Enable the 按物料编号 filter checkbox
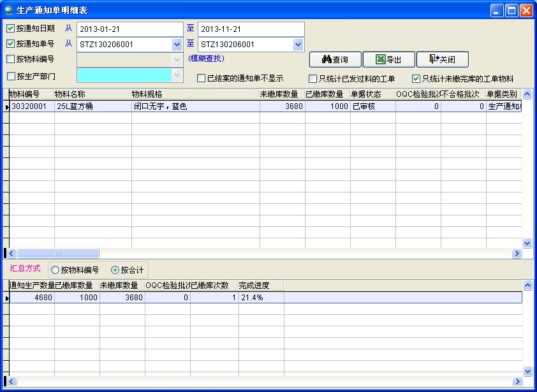This screenshot has width=537, height=392. [x=11, y=59]
